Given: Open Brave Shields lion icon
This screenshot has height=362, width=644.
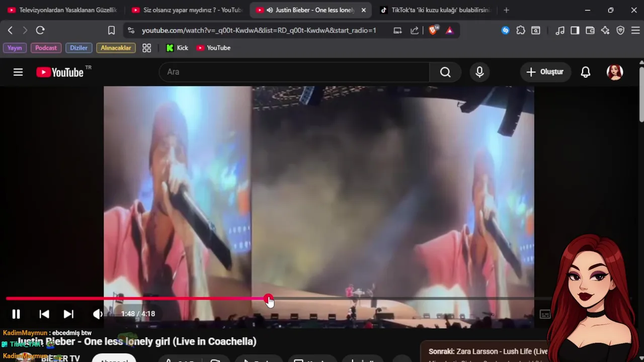Looking at the screenshot, I should pyautogui.click(x=433, y=31).
